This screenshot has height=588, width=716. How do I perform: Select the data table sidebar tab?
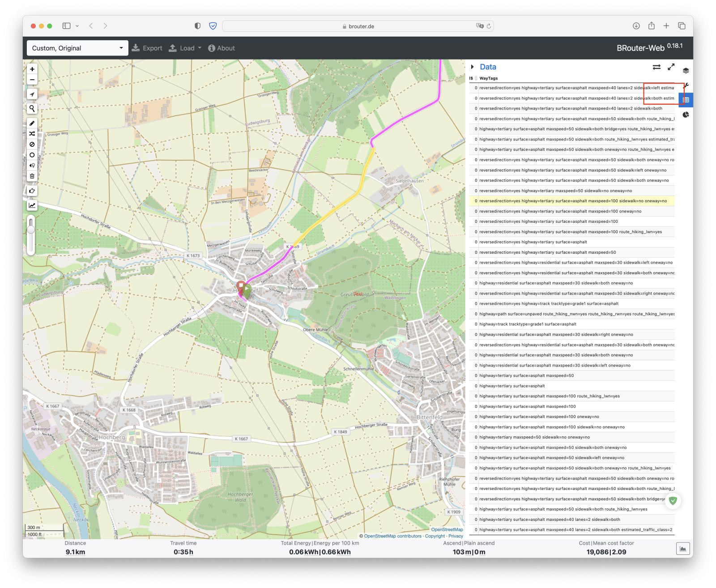click(686, 100)
